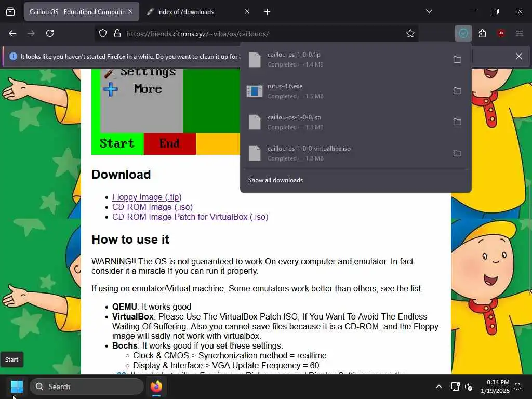The width and height of the screenshot is (532, 399).
Task: Toggle the Downloads toolbar button
Action: click(x=463, y=33)
